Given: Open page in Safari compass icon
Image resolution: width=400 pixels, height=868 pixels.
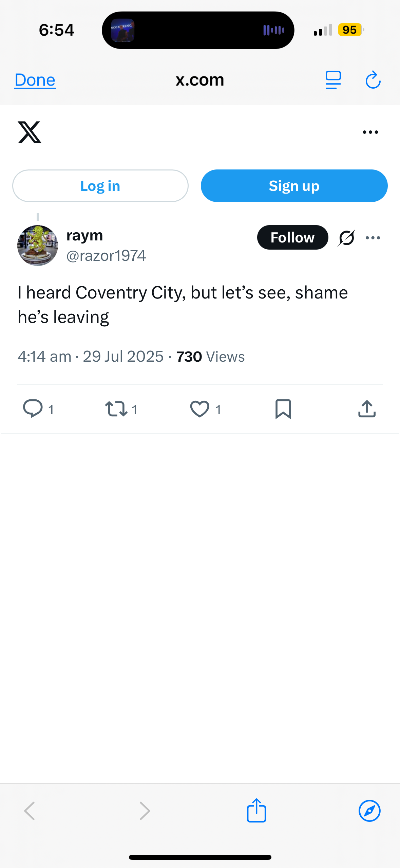Looking at the screenshot, I should [369, 811].
